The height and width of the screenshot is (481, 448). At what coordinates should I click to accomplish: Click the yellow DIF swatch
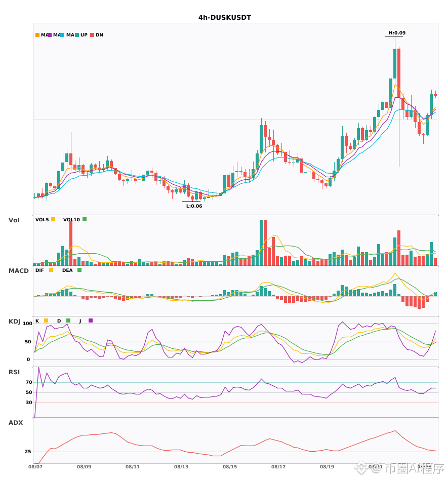click(51, 270)
